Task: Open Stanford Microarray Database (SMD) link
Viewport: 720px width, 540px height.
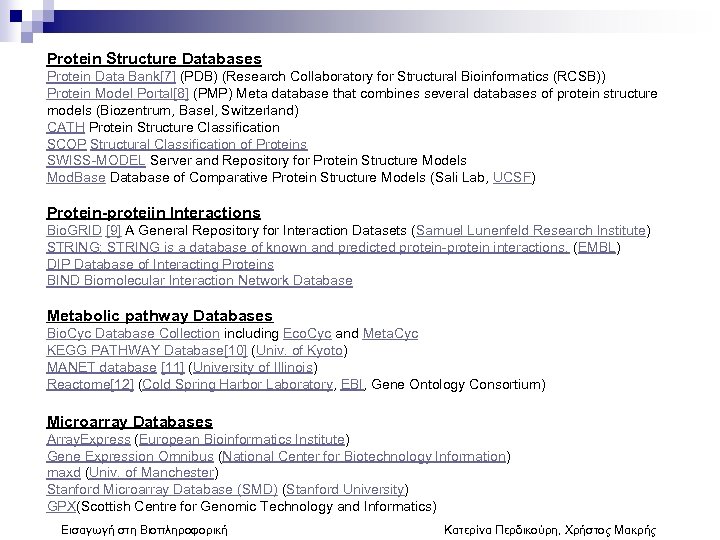Action: 163,489
